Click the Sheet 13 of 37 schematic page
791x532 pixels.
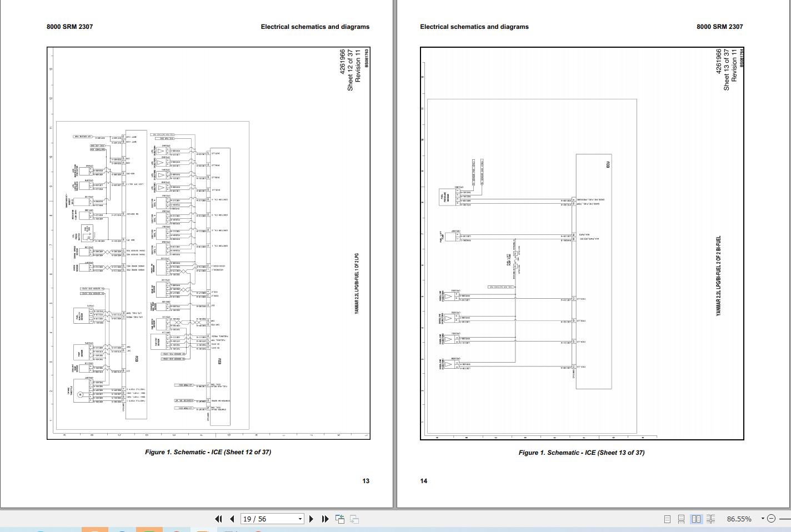pyautogui.click(x=582, y=243)
